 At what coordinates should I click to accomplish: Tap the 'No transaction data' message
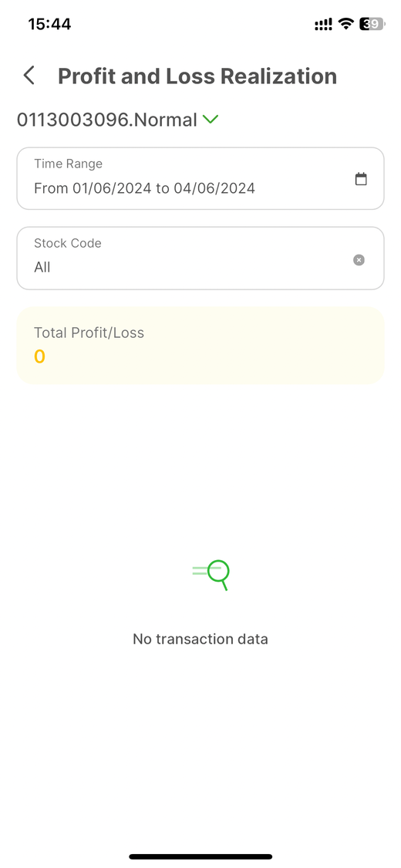pyautogui.click(x=200, y=639)
